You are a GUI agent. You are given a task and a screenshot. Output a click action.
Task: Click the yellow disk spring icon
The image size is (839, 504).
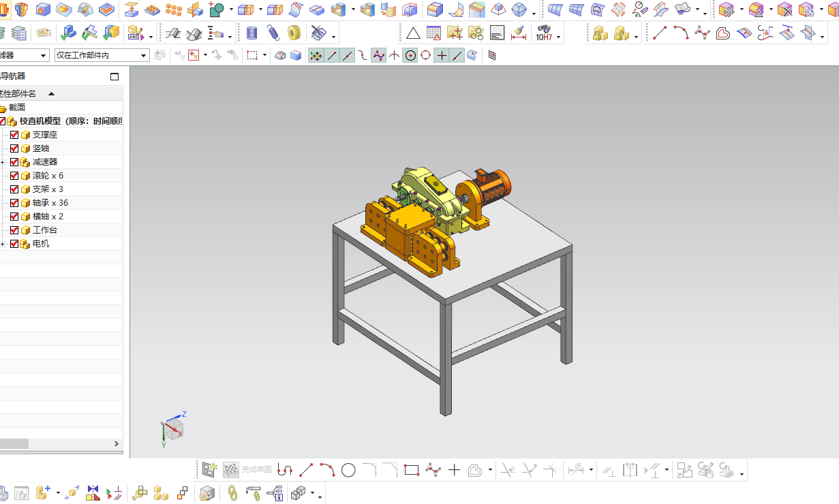tap(294, 33)
